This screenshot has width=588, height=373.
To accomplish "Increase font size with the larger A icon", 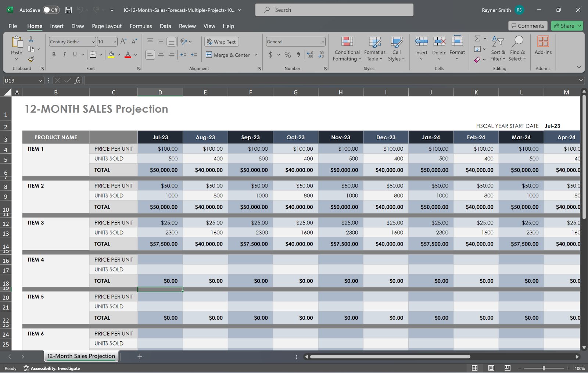I will pos(123,42).
